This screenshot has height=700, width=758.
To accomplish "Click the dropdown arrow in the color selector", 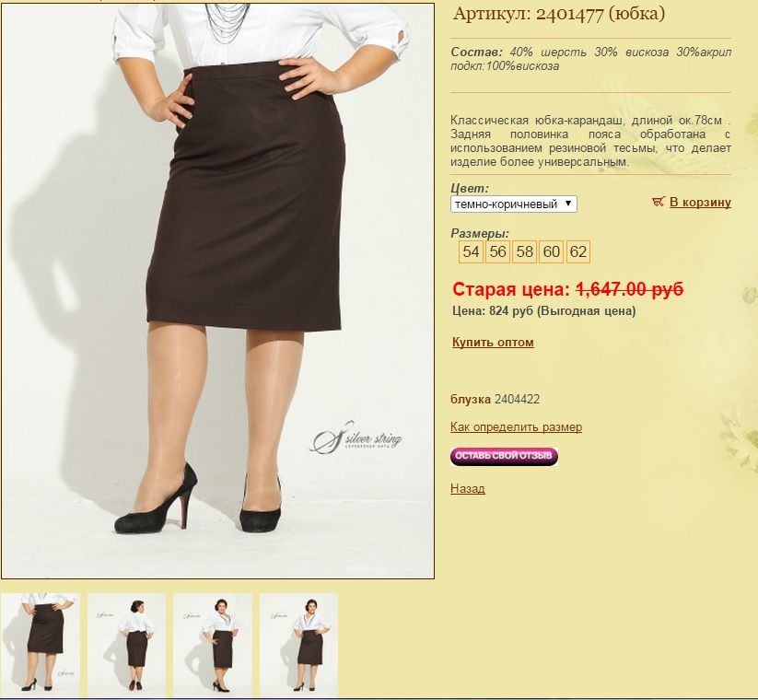I will (x=568, y=204).
